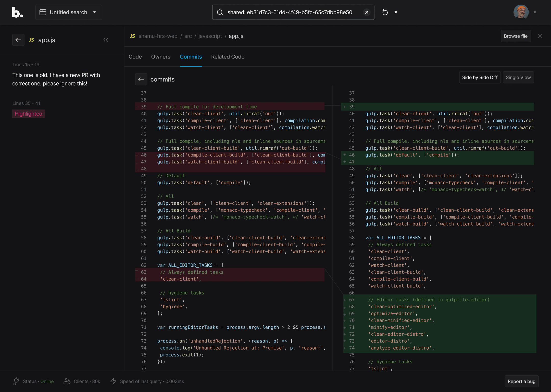Clear the shared search query
This screenshot has width=551, height=392.
[x=367, y=12]
